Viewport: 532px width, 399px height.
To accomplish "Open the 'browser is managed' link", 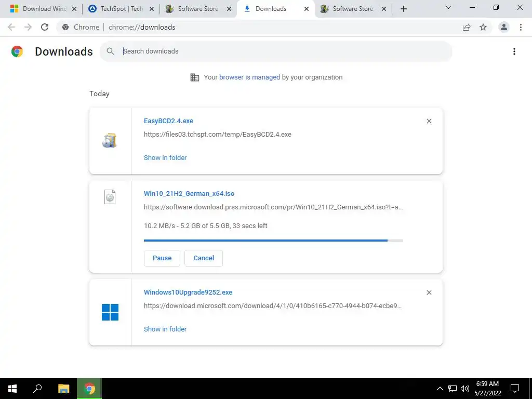I will [x=249, y=77].
